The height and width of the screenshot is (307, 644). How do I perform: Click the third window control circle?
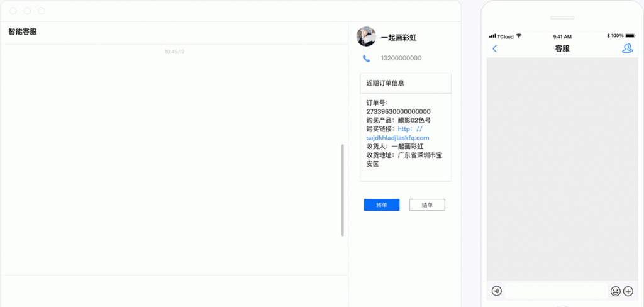(42, 11)
